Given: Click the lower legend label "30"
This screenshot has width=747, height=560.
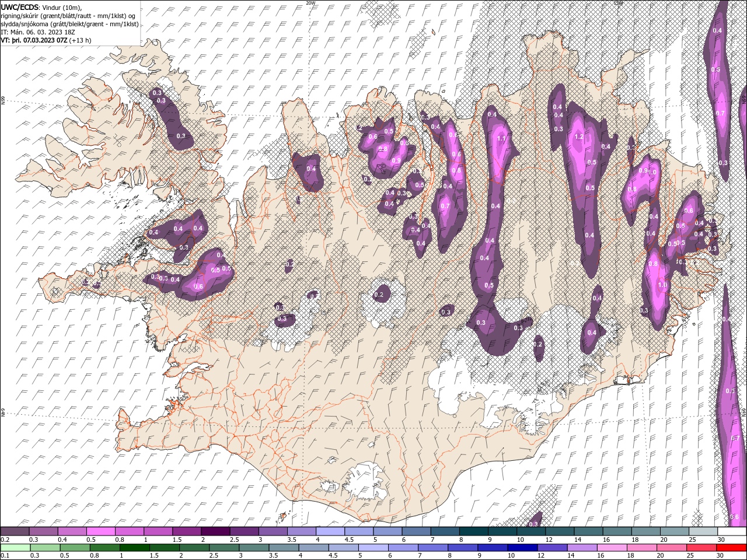Looking at the screenshot, I should pos(720,555).
